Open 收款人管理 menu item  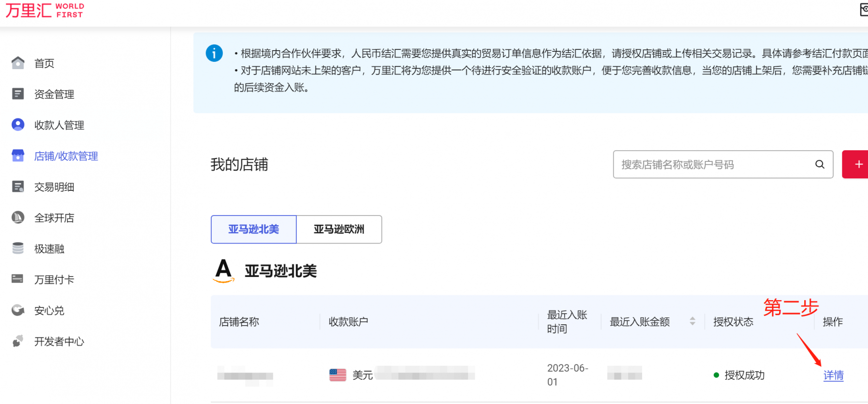59,125
